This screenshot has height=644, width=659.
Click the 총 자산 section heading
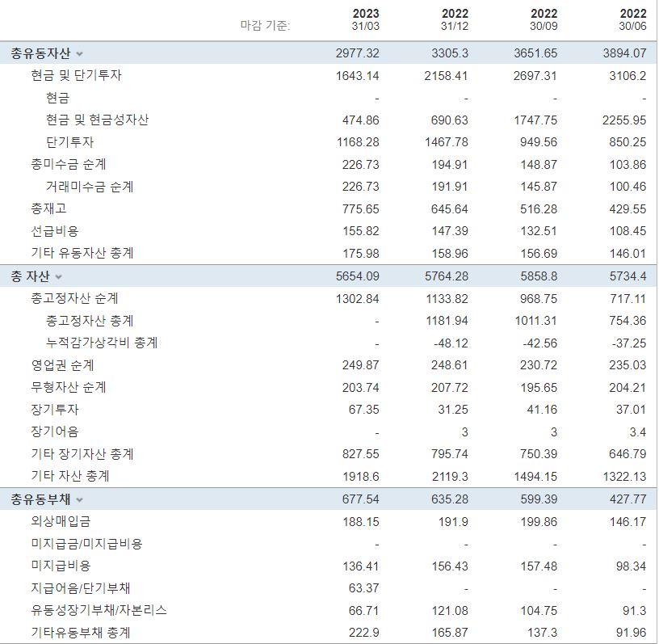click(30, 276)
